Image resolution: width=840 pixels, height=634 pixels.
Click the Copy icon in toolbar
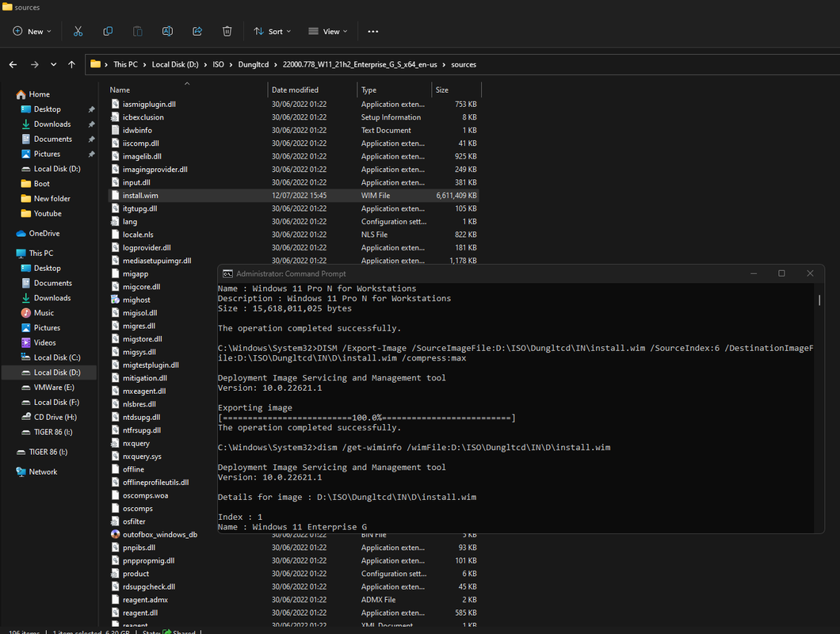(x=108, y=31)
